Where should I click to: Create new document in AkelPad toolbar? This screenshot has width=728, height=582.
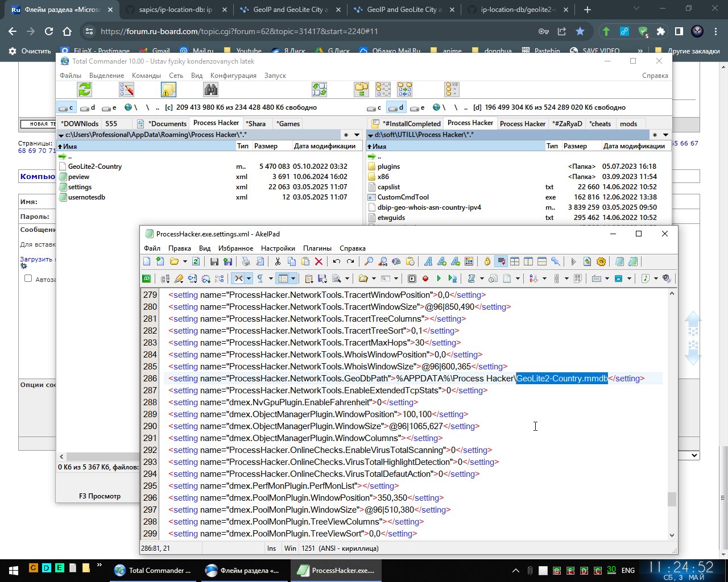click(147, 261)
